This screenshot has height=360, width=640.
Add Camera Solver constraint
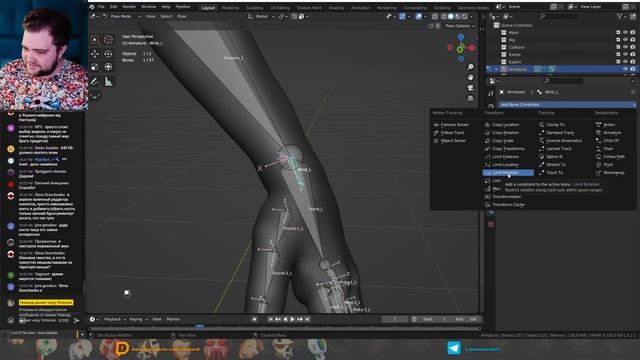[x=454, y=124]
